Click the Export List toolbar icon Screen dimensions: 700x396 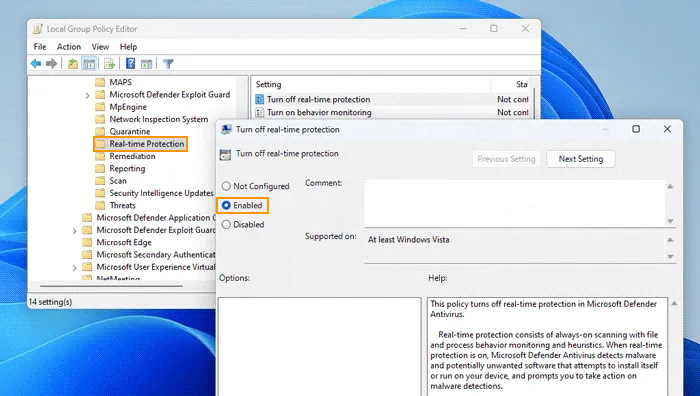109,64
